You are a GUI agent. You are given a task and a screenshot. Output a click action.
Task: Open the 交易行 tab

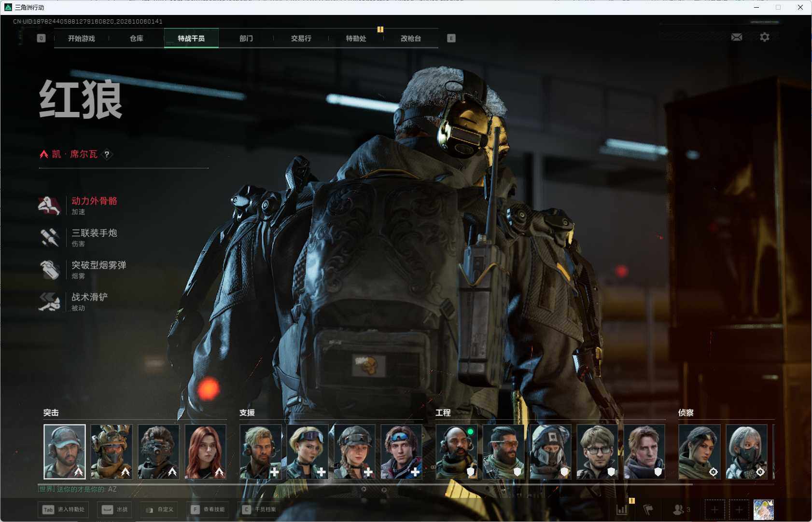coord(301,38)
